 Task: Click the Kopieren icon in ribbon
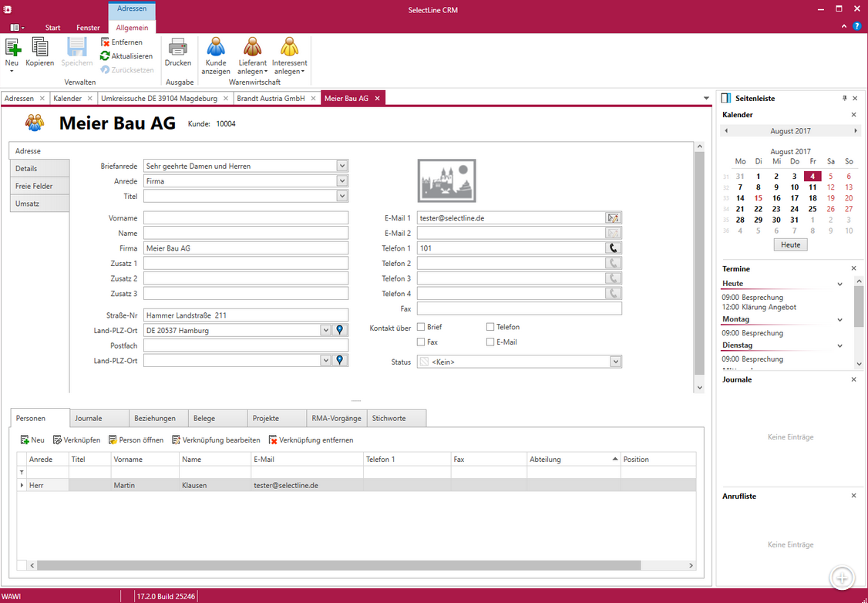point(40,48)
